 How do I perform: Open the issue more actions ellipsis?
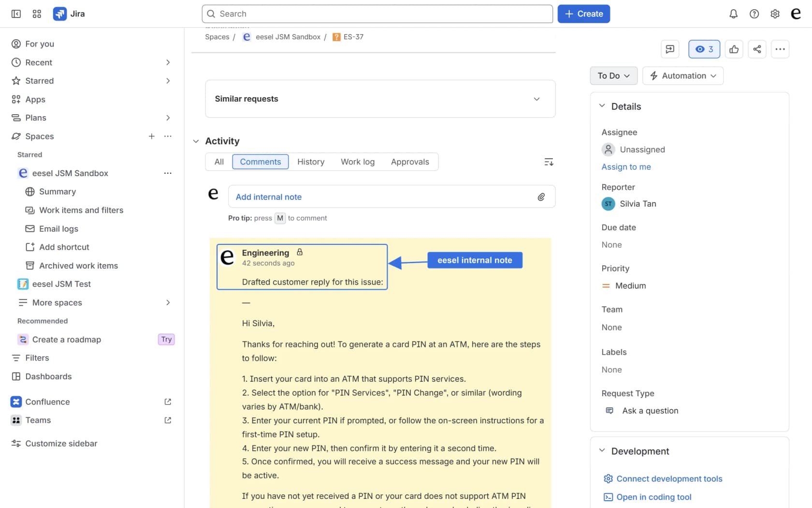tap(780, 49)
